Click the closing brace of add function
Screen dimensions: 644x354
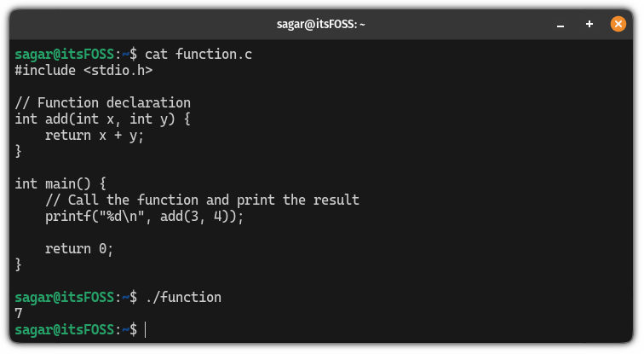point(19,151)
